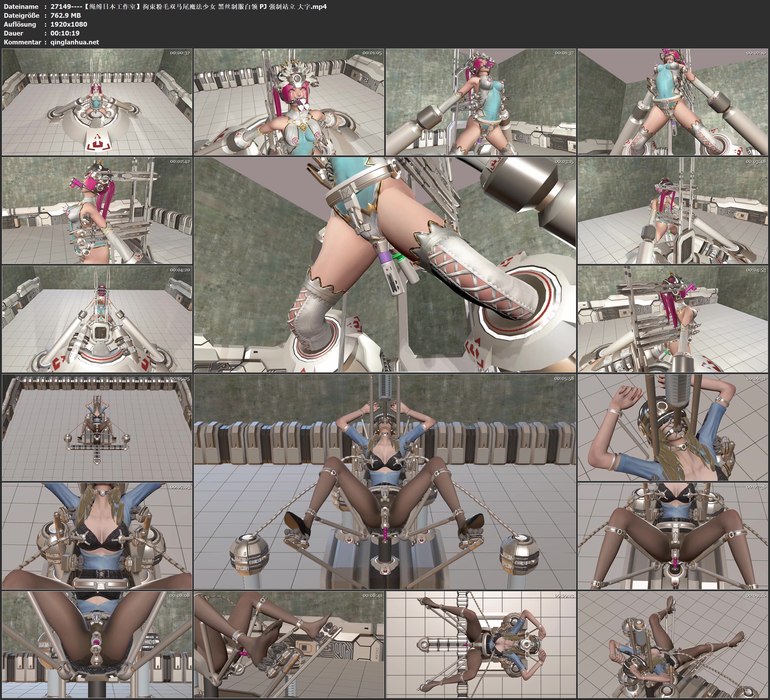The width and height of the screenshot is (770, 700).
Task: Click the last thumbnail marked 00:09:46
Action: click(672, 644)
